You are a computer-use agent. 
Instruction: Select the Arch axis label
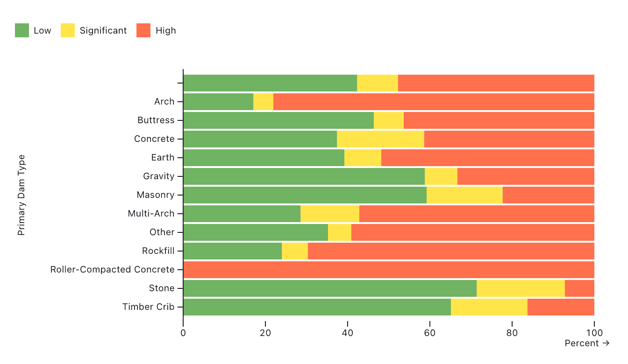164,102
